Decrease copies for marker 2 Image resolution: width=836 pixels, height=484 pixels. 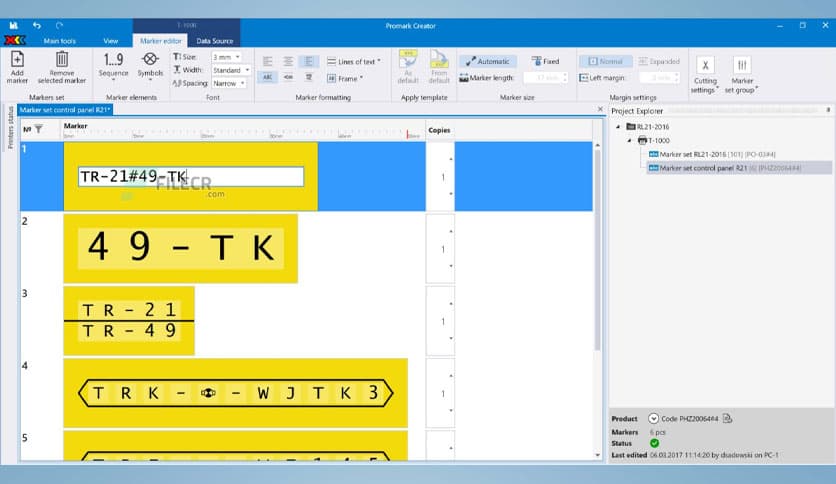[451, 266]
